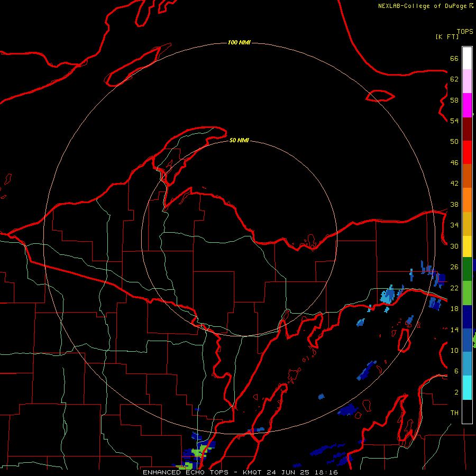The width and height of the screenshot is (476, 476).
Task: Click the 14 legend value
Action: [x=454, y=329]
